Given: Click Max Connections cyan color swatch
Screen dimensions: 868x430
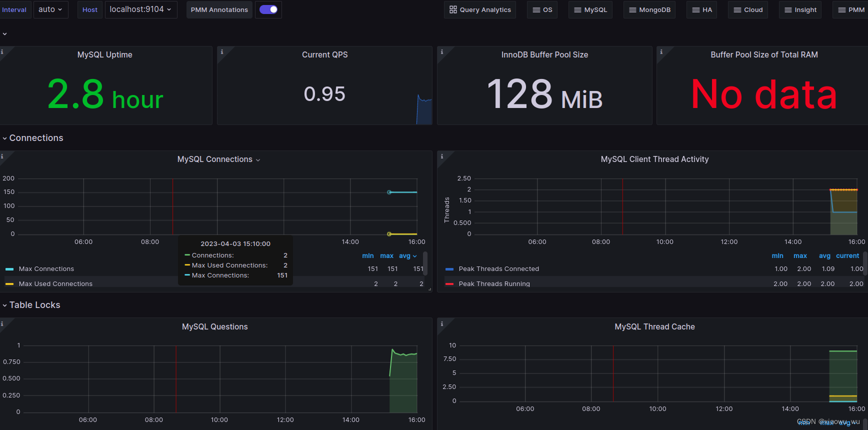Looking at the screenshot, I should (9, 269).
